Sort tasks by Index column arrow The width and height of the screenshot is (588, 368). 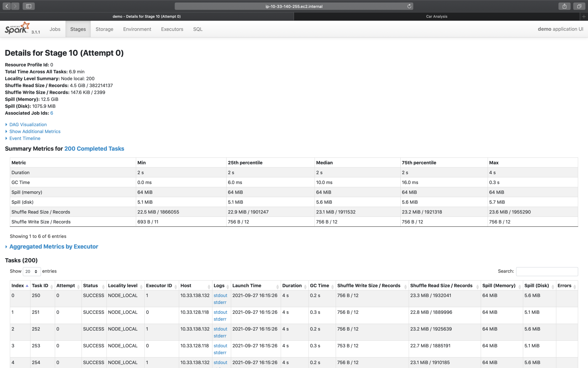(27, 286)
